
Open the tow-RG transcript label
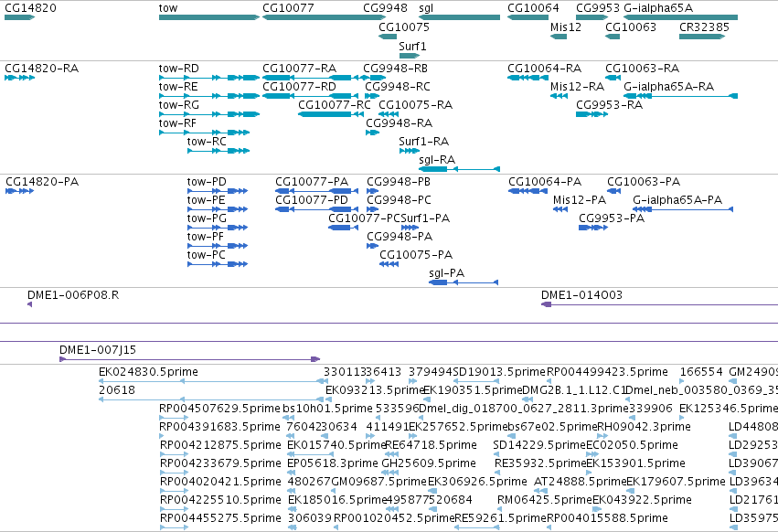click(x=178, y=105)
